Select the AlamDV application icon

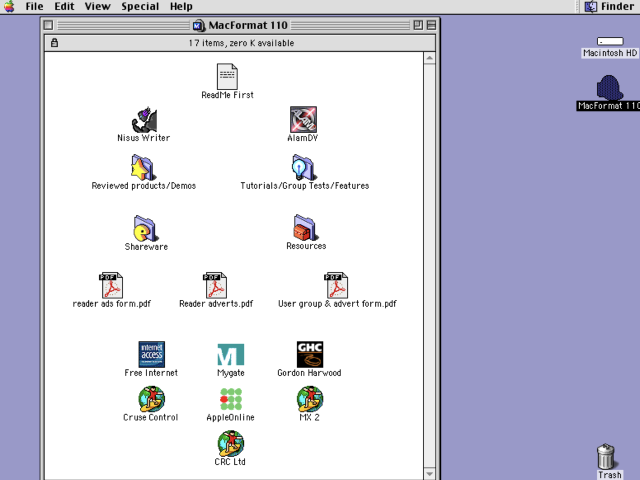[303, 120]
